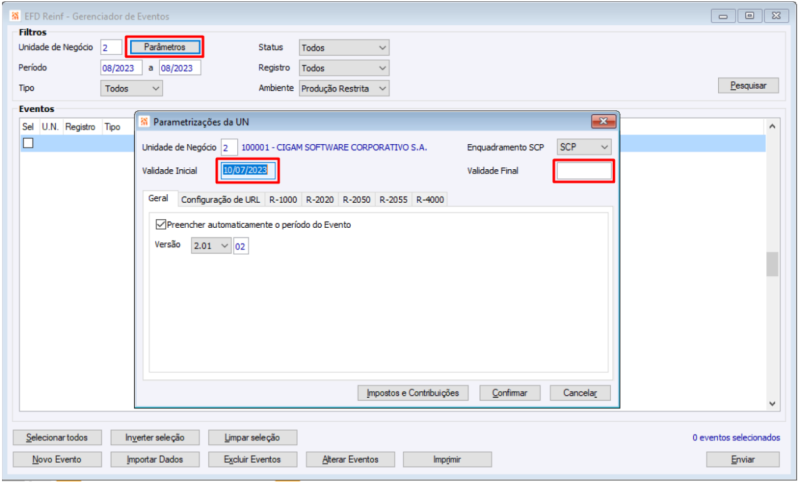
Task: Open the R-1000 tab
Action: [x=283, y=199]
